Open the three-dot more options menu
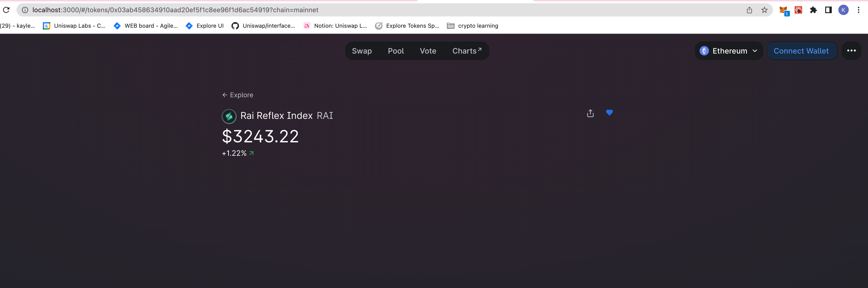 [851, 51]
